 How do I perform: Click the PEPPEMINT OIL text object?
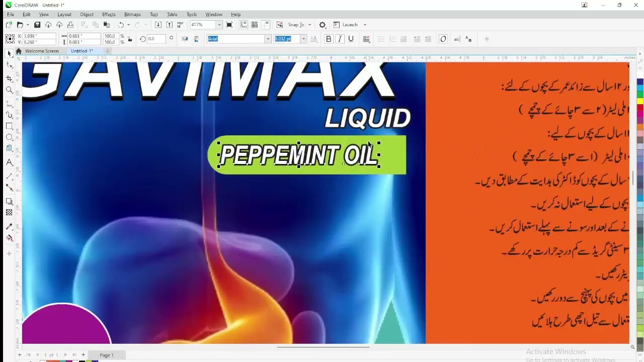(x=299, y=155)
